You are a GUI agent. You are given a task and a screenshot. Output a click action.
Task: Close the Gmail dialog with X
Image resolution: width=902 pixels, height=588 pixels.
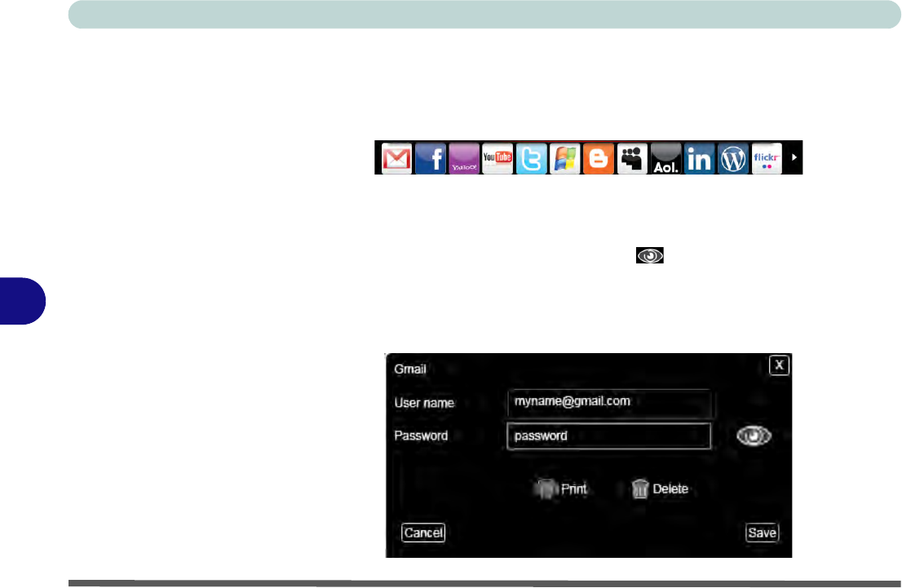tap(779, 365)
